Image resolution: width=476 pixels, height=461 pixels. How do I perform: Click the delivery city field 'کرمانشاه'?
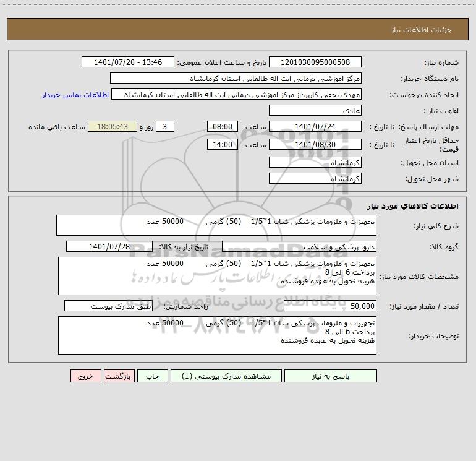(315, 178)
